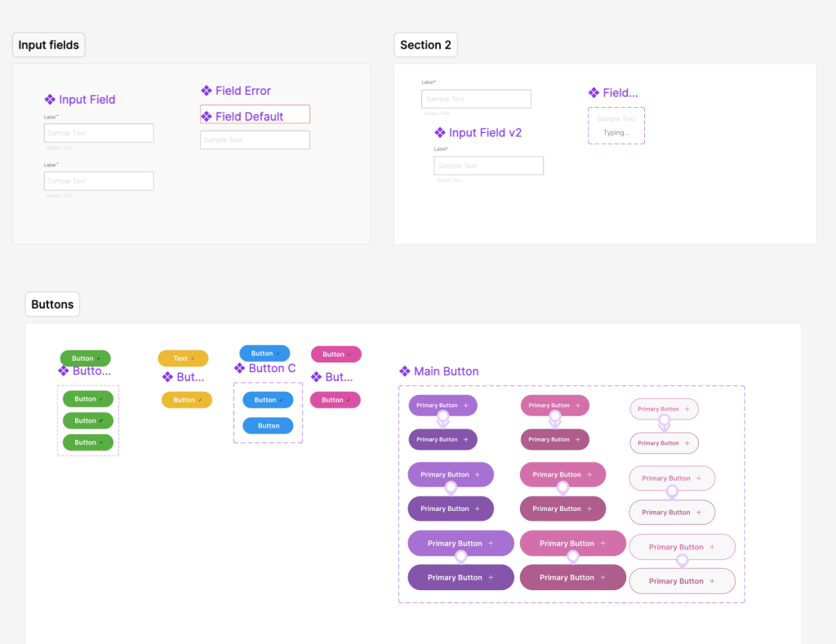Image resolution: width=836 pixels, height=644 pixels.
Task: Click the component icon next to Input Field v2
Action: 440,132
